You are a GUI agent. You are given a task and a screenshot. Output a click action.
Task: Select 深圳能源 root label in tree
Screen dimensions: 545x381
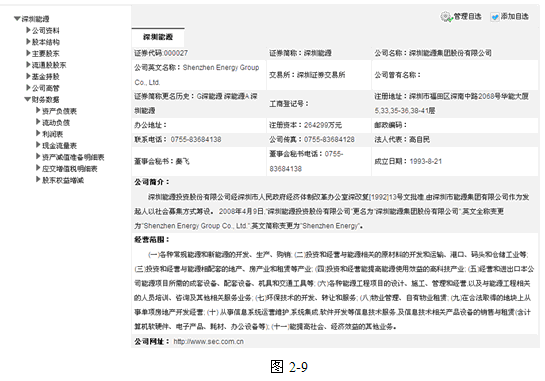tap(35, 19)
